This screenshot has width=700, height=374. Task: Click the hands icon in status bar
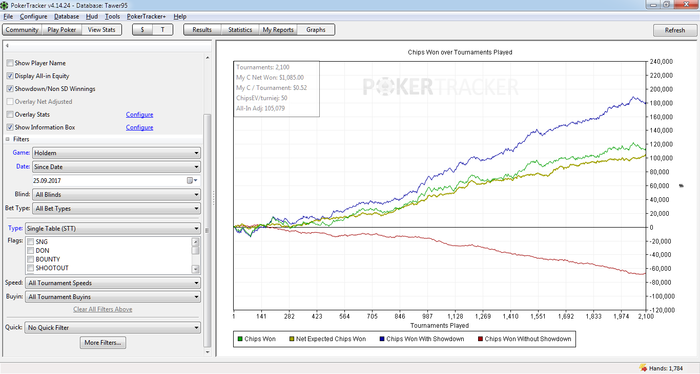[643, 368]
